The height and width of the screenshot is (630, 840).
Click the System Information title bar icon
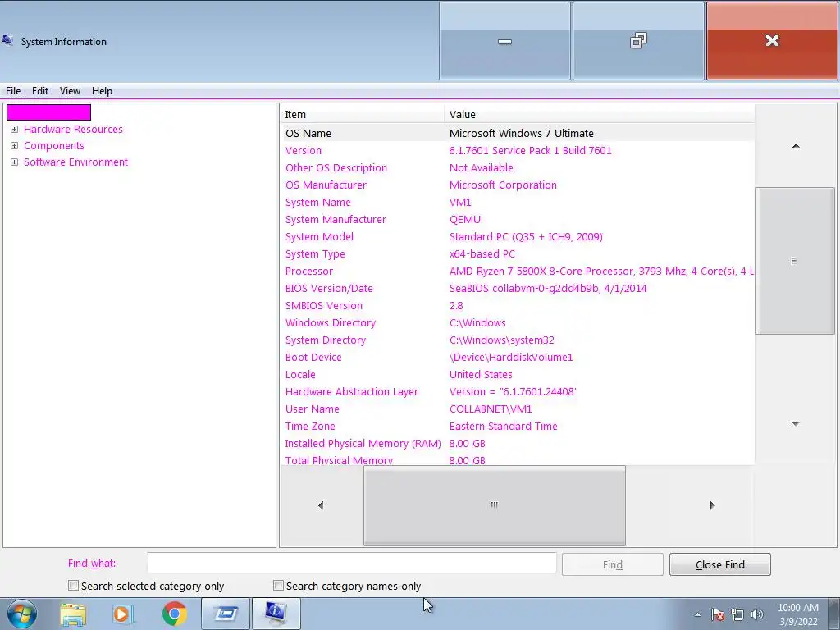(7, 41)
